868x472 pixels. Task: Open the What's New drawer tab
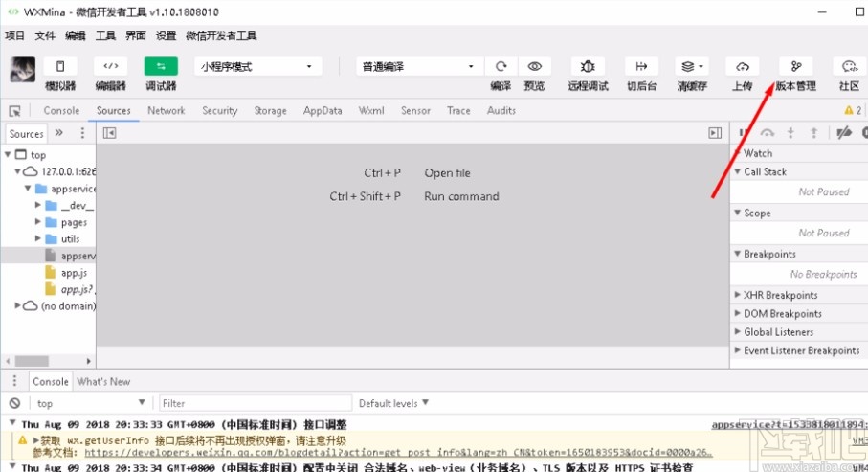coord(103,382)
